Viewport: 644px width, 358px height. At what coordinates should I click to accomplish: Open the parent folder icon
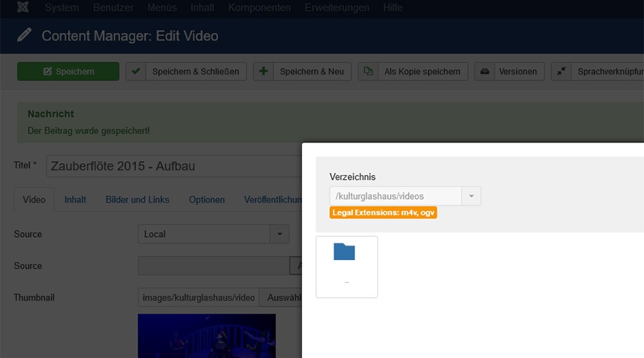pos(344,252)
